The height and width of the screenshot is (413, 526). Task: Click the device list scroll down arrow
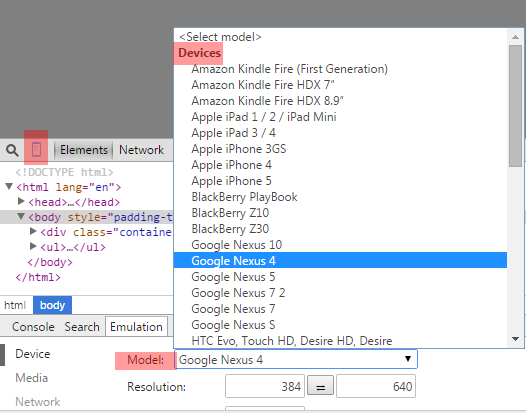pos(516,339)
